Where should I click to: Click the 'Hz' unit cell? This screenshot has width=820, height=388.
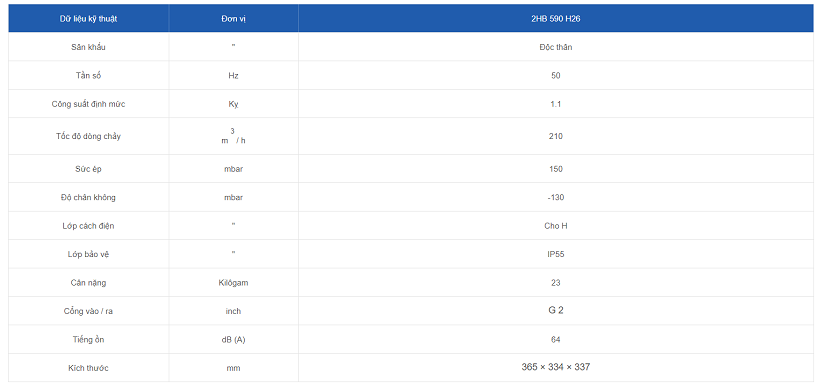[233, 75]
